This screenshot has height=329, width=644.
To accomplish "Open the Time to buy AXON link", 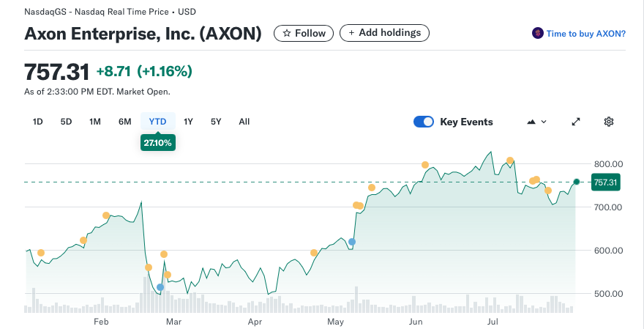I will [x=585, y=34].
